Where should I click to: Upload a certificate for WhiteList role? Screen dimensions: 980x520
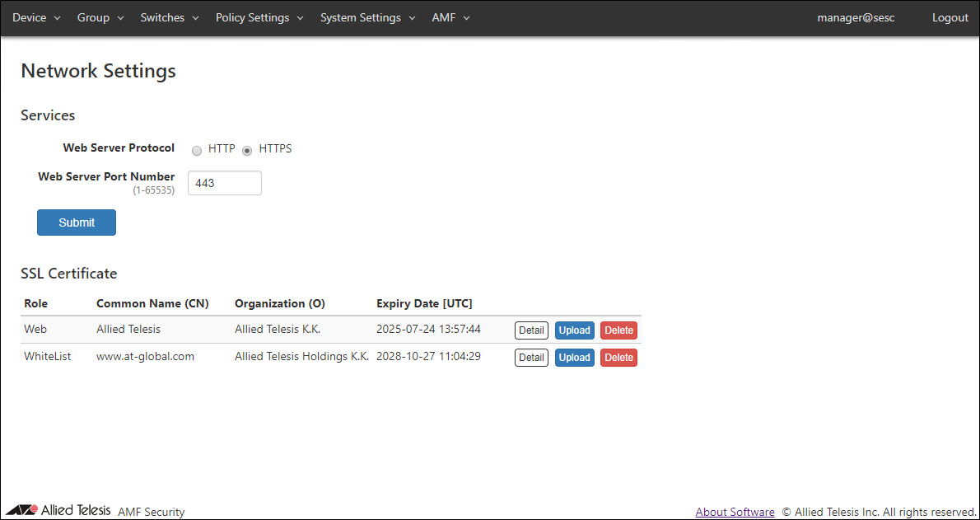point(574,358)
